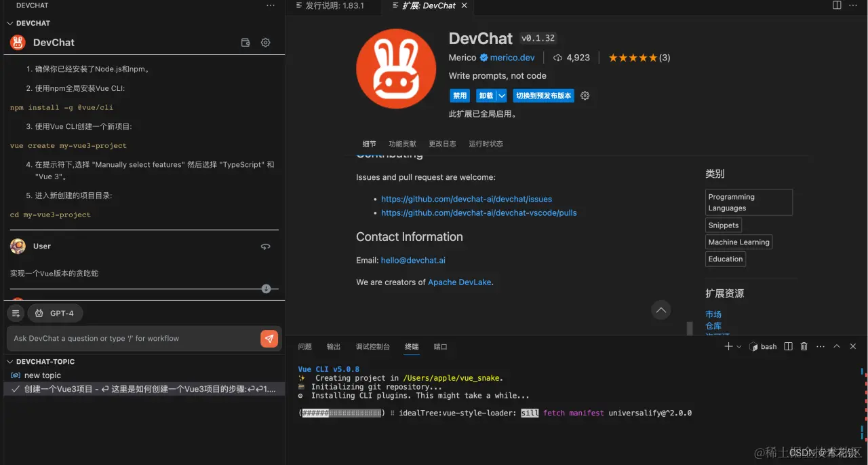Click 切换到预发布版本 button
Image resolution: width=868 pixels, height=465 pixels.
pos(543,96)
